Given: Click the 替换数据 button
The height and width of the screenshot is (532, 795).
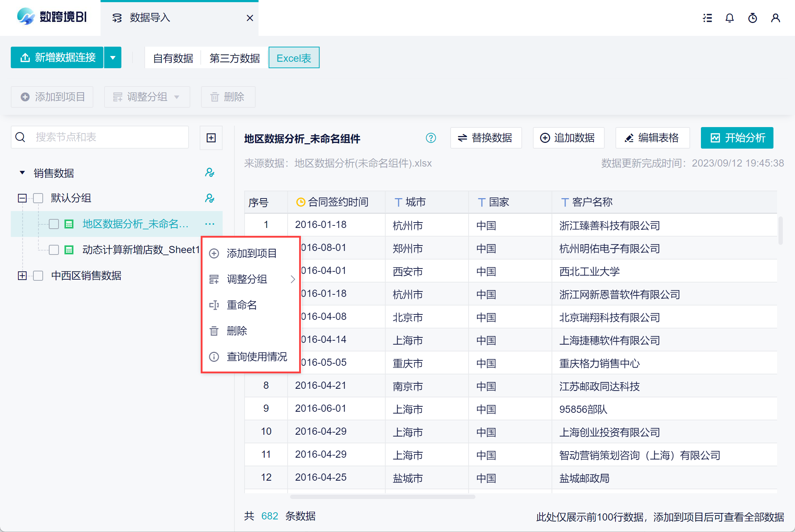Looking at the screenshot, I should pos(485,138).
